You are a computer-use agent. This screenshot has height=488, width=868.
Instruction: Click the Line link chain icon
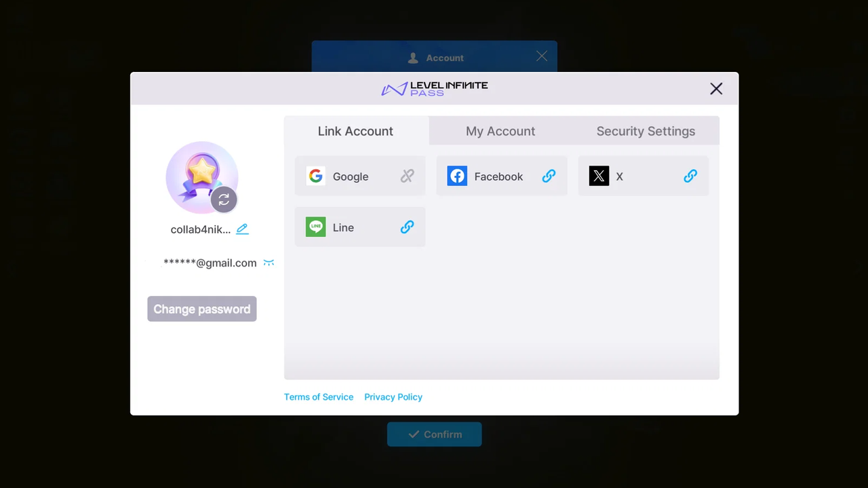tap(407, 227)
